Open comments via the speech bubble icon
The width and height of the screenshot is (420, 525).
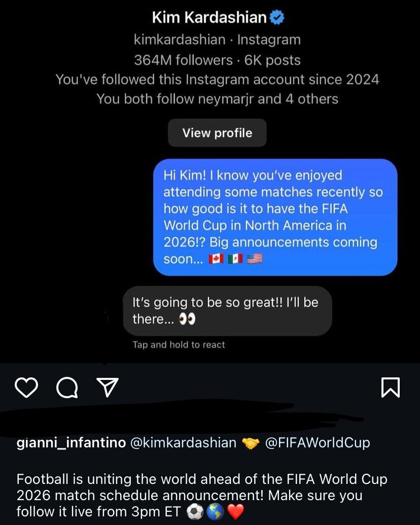coord(67,388)
